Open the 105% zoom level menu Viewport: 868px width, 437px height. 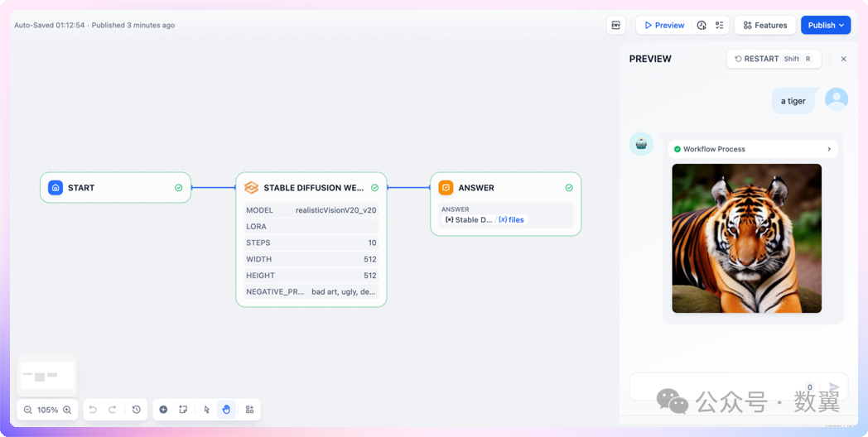47,410
